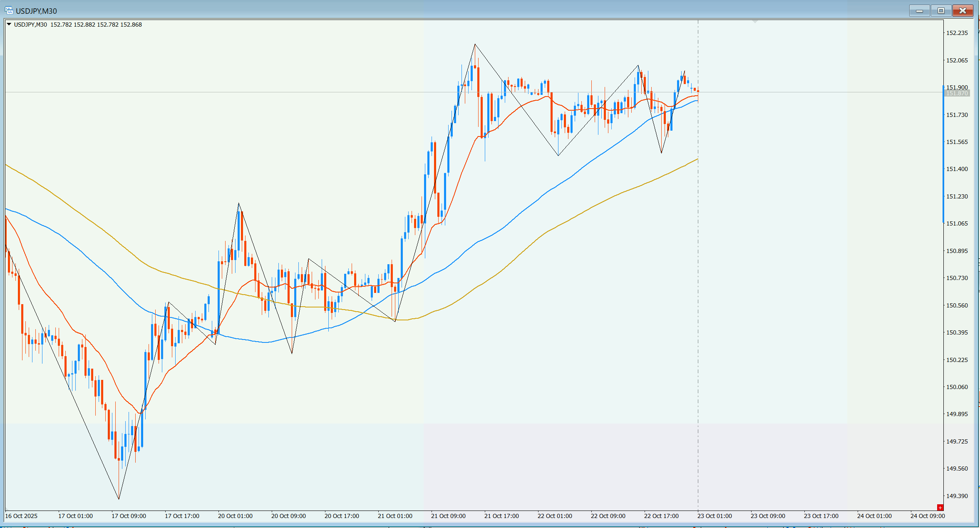The height and width of the screenshot is (528, 980).
Task: Click the 24 Oct 09:00 time label
Action: (x=928, y=516)
